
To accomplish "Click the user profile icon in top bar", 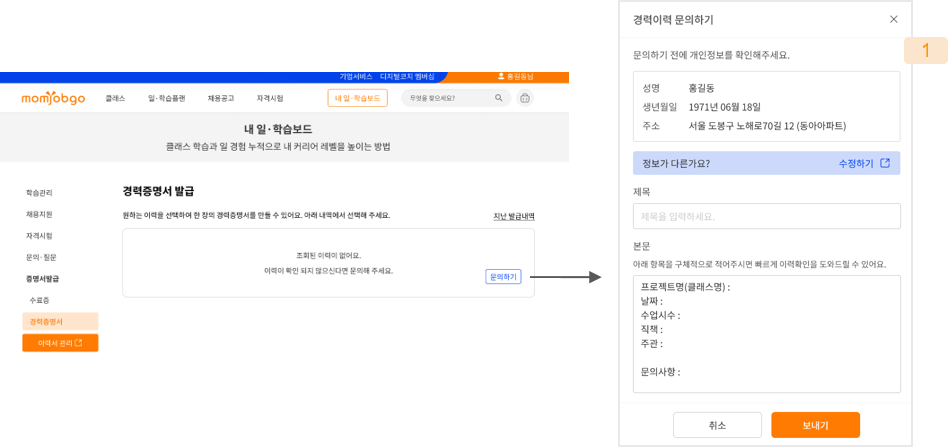I will tap(501, 76).
